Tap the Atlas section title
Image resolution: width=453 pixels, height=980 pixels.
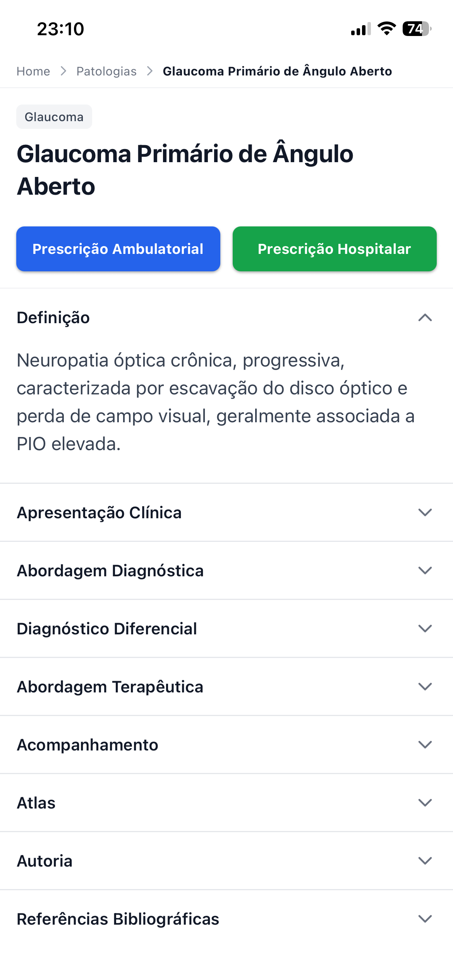[x=36, y=803]
